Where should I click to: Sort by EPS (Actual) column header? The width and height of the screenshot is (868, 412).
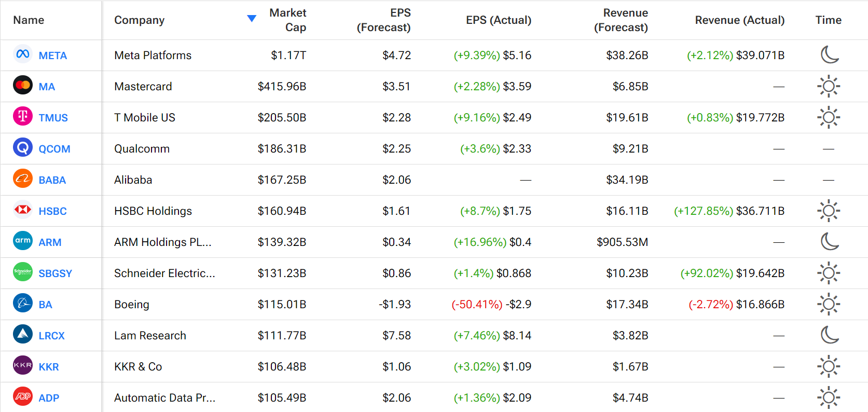click(x=499, y=20)
